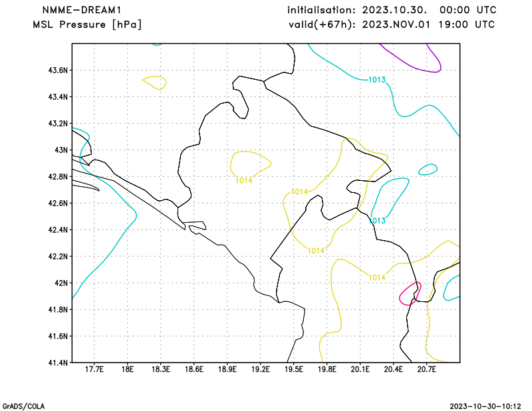
Task: Click the 42.2N latitude label
Action: pyautogui.click(x=58, y=257)
